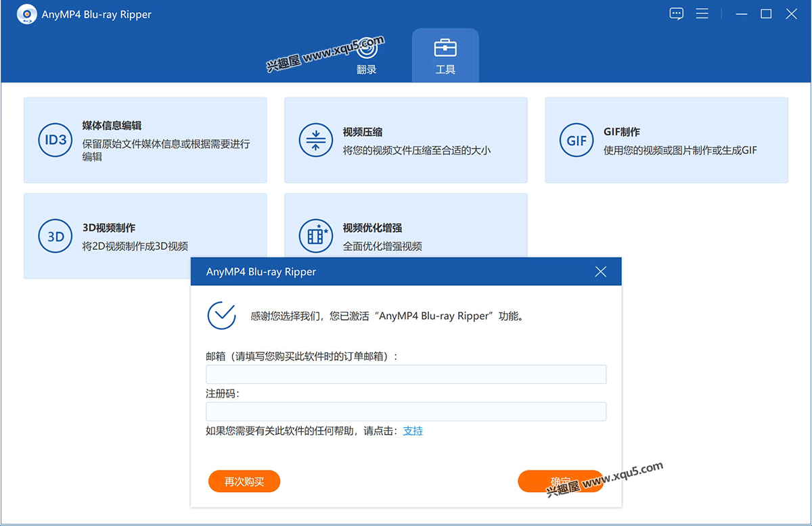
Task: Click the 再次购买 button
Action: tap(244, 481)
